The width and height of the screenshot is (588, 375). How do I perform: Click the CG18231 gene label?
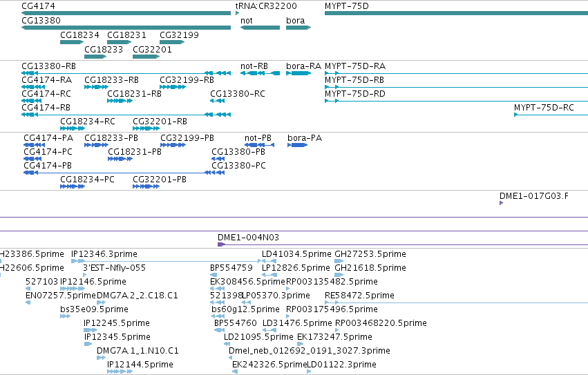coord(126,35)
